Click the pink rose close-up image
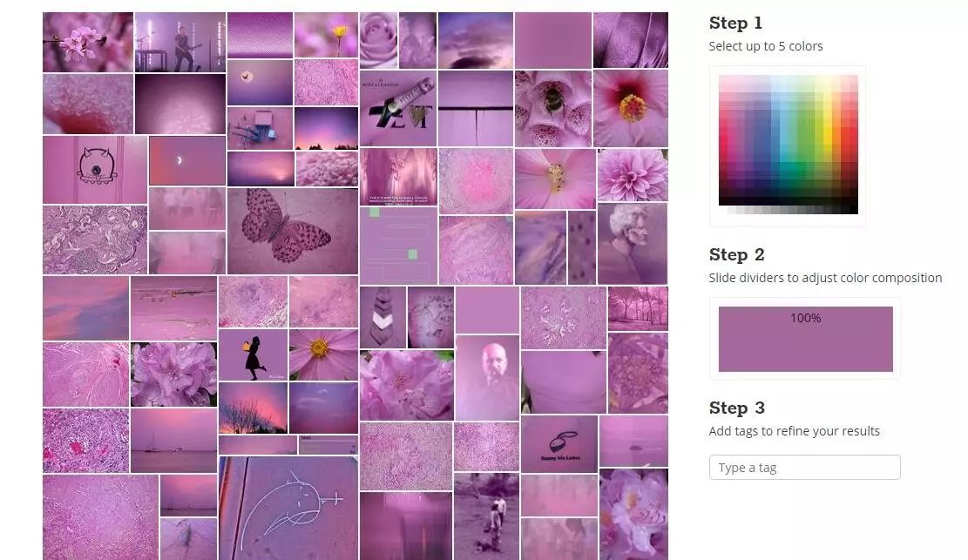This screenshot has height=560, width=968. tap(378, 40)
